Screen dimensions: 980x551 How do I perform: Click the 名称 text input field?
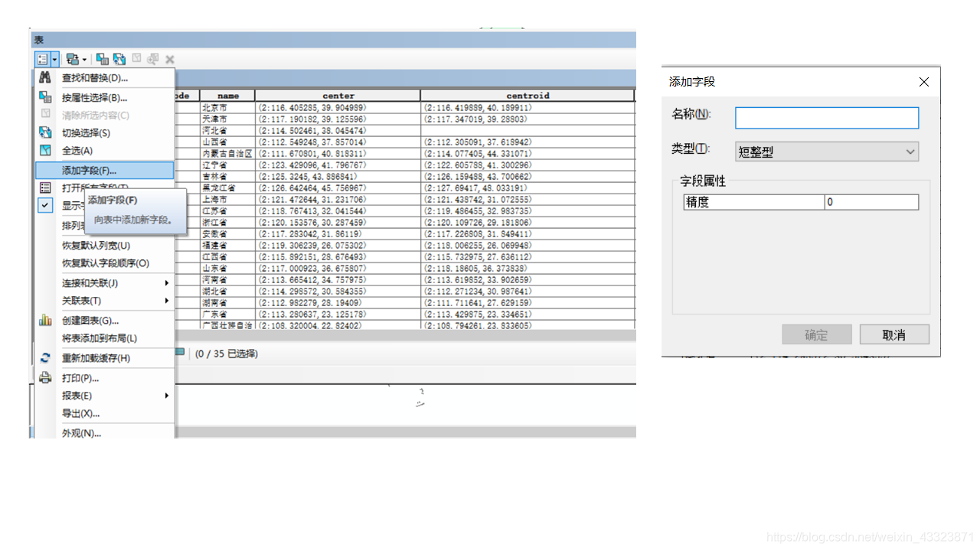(x=827, y=117)
